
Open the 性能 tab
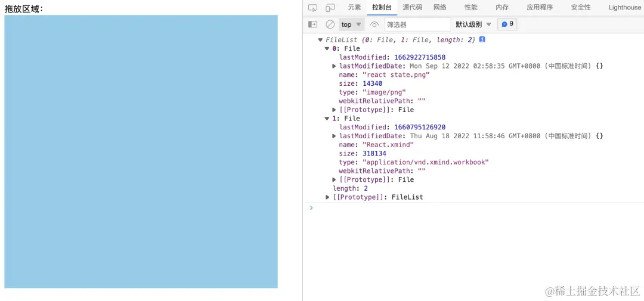(x=470, y=7)
